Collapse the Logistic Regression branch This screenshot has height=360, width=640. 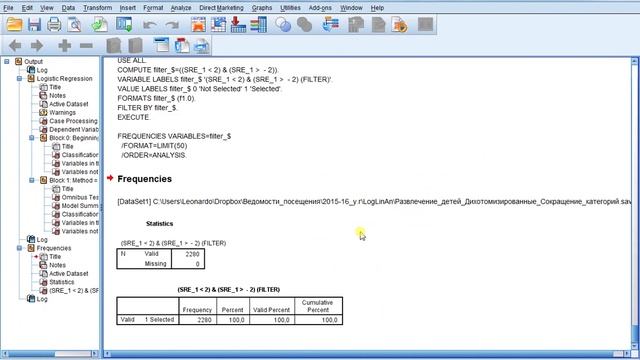click(x=20, y=78)
